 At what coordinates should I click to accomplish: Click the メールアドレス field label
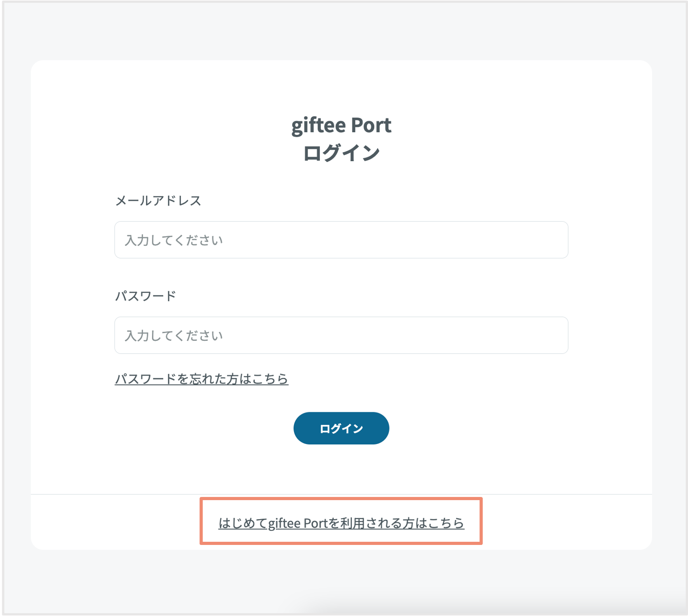158,201
